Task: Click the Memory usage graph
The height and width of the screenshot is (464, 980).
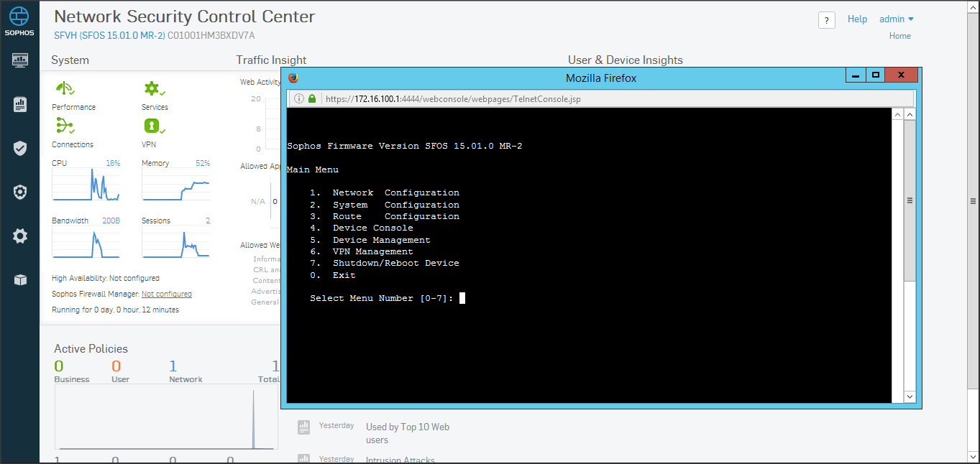Action: 175,185
